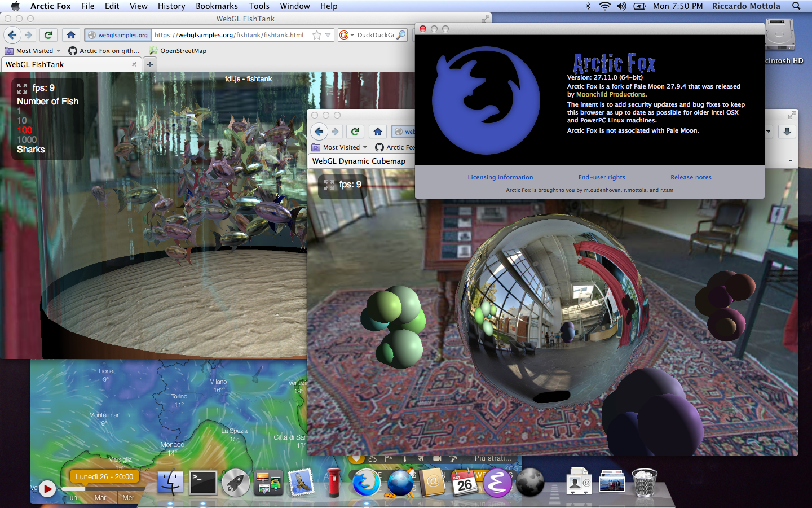Open Downloads arrow in Cubemap window toolbar
Viewport: 812px width, 508px height.
[x=787, y=132]
